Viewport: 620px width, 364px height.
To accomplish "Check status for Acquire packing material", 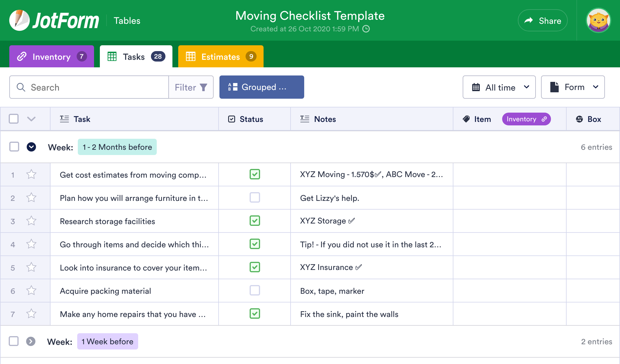I will [x=255, y=291].
